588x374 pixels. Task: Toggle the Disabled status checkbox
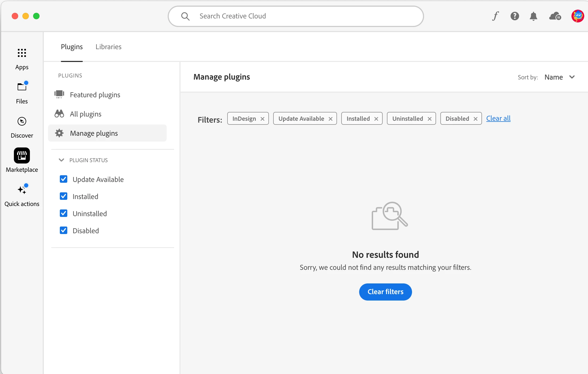pos(64,230)
